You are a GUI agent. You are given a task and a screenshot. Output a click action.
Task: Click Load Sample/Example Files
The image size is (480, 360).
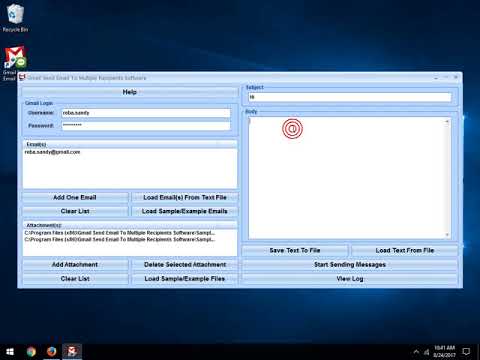pyautogui.click(x=185, y=279)
